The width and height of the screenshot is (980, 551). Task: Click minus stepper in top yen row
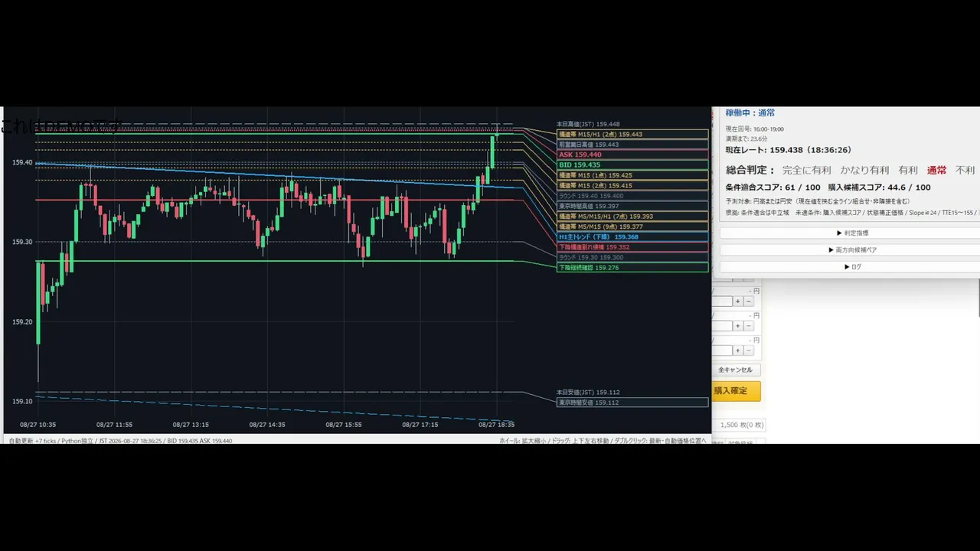tap(749, 302)
